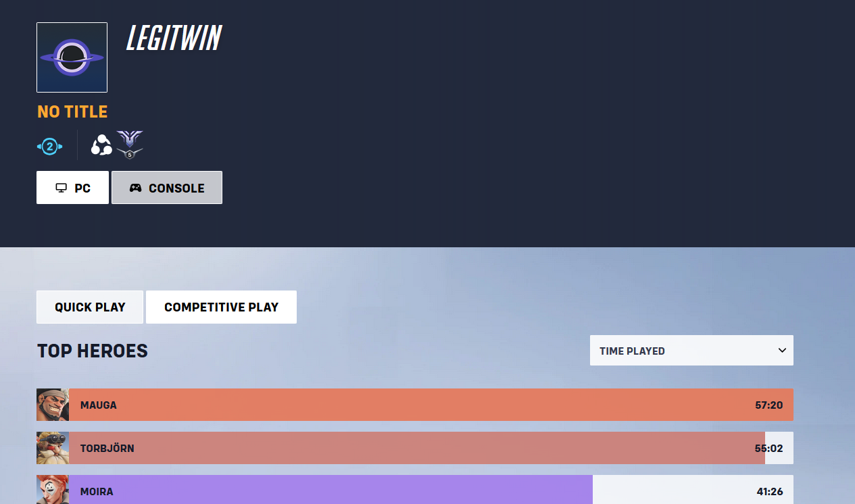Click the LEGITWIN player avatar image
Image resolution: width=855 pixels, height=504 pixels.
click(72, 57)
